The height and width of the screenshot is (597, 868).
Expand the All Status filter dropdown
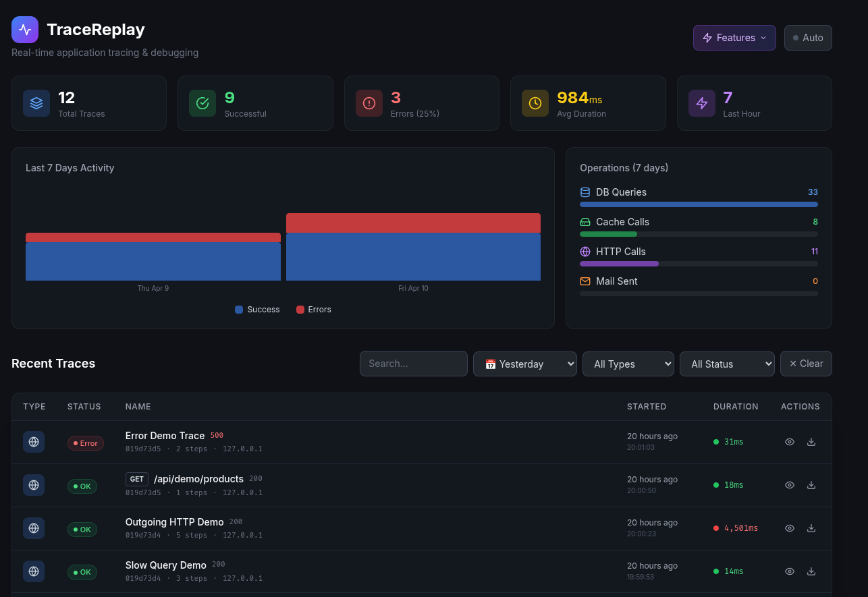(x=726, y=364)
